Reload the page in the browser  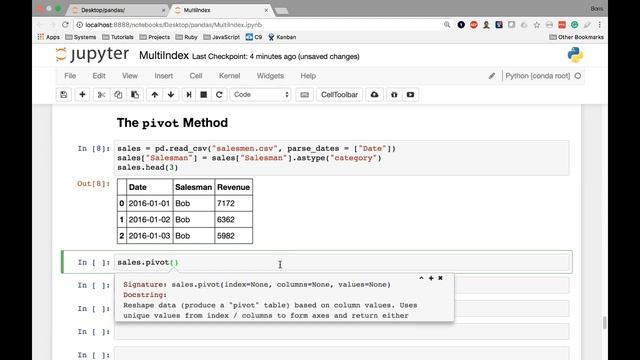(x=65, y=25)
